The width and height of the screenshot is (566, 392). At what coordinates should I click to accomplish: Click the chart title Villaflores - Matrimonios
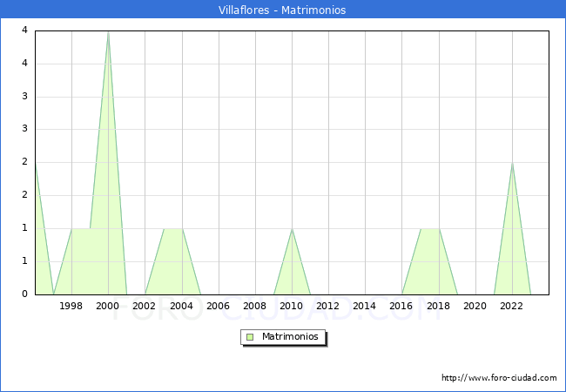coord(282,10)
